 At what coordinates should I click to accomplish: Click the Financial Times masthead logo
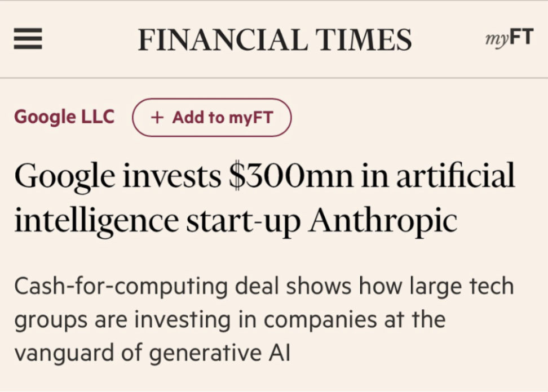[x=275, y=40]
